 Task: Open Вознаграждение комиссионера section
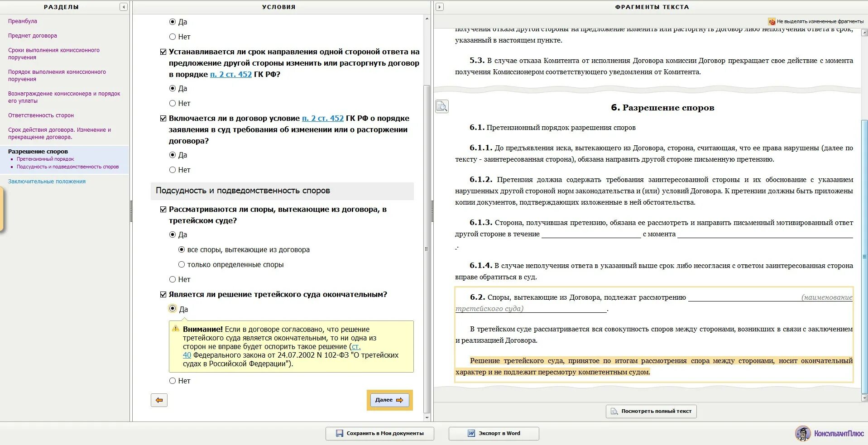coord(64,97)
